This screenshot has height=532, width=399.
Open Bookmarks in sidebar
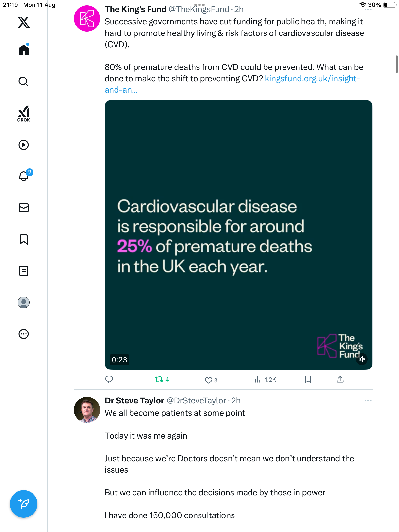tap(24, 239)
